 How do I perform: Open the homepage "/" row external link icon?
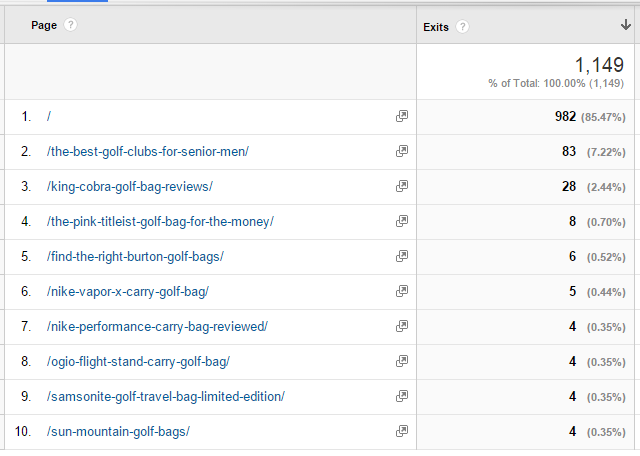[x=402, y=116]
